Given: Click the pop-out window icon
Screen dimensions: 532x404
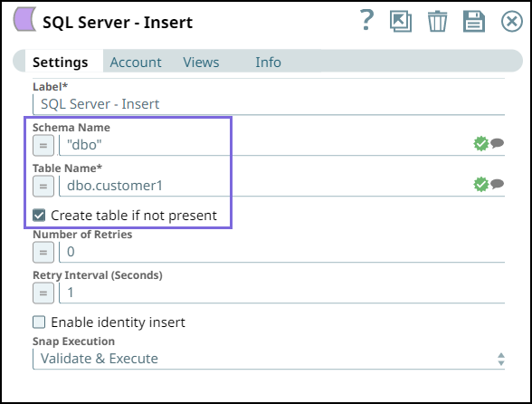Looking at the screenshot, I should coord(401,22).
